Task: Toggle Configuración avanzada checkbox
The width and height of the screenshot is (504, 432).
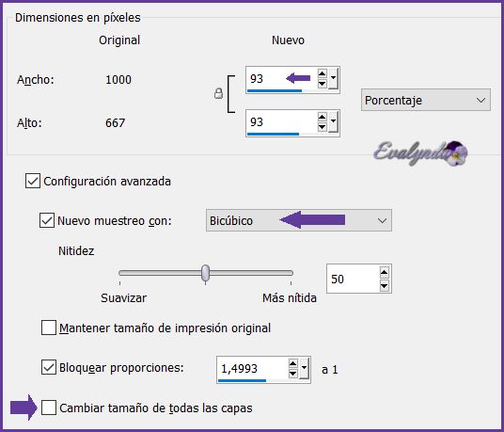Action: point(33,181)
